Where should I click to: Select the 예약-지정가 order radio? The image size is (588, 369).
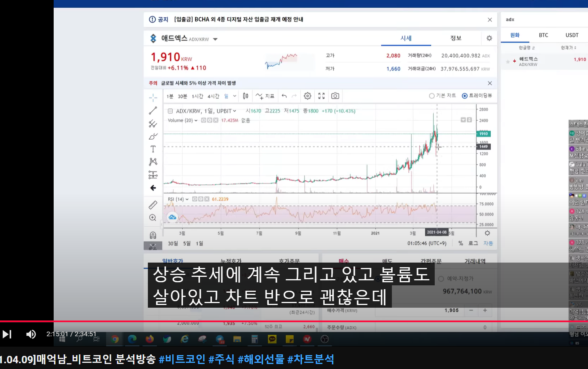pyautogui.click(x=456, y=278)
